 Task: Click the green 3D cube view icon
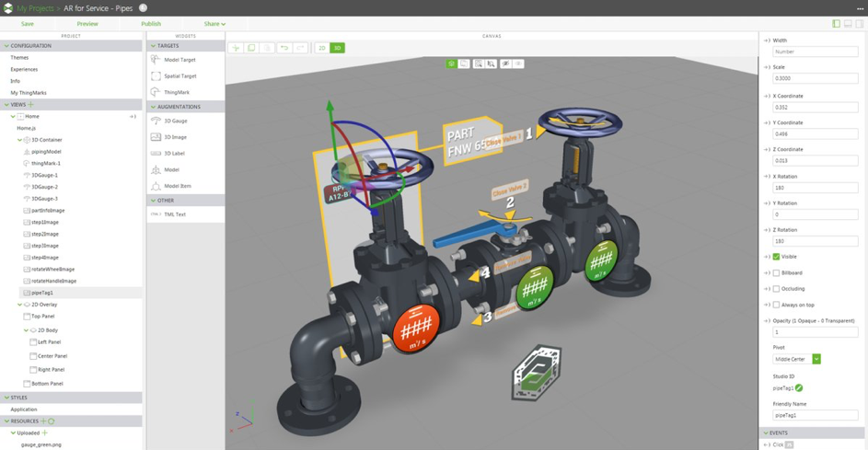tap(452, 63)
